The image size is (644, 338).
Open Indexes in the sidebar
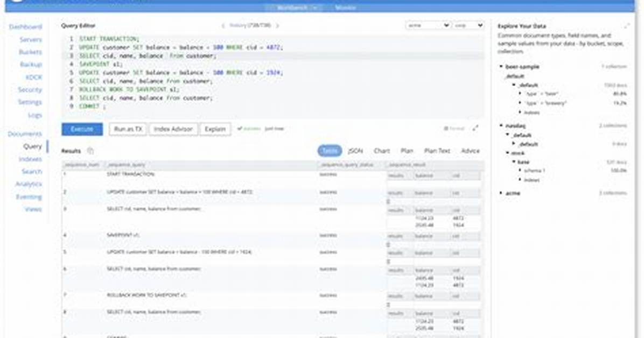click(x=30, y=159)
